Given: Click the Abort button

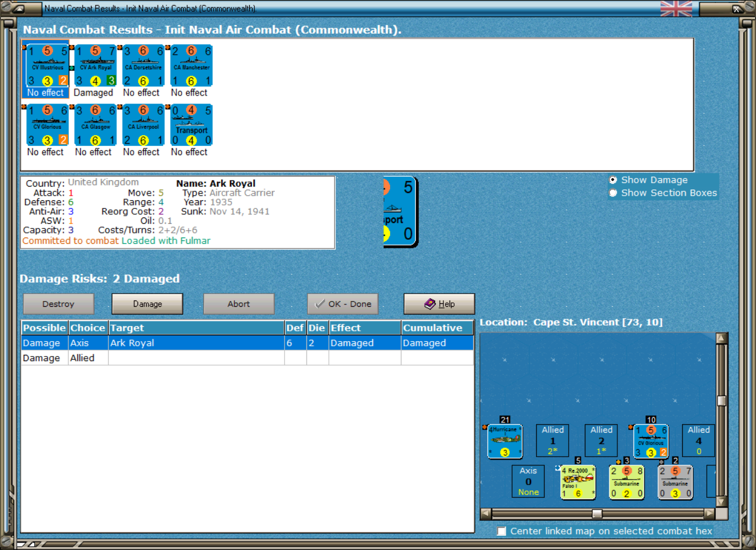Looking at the screenshot, I should click(239, 304).
